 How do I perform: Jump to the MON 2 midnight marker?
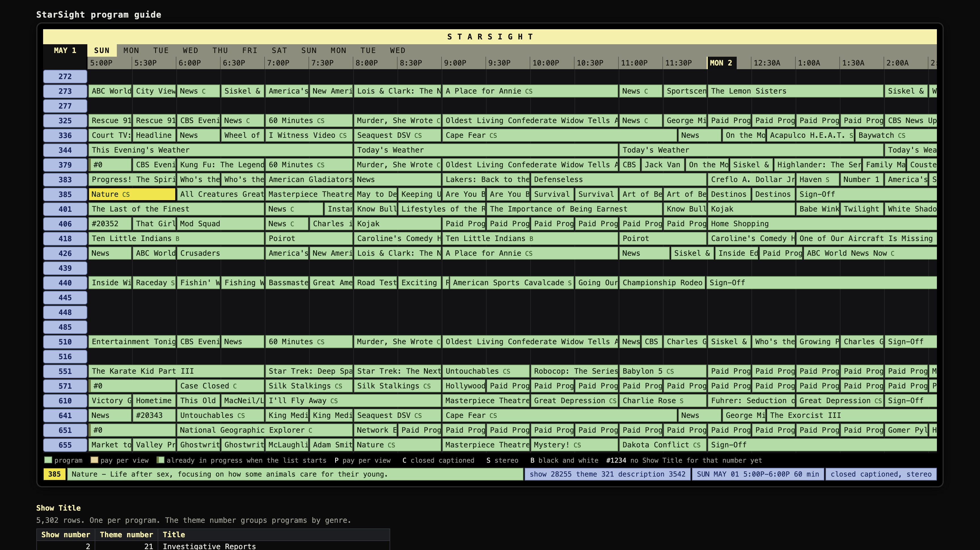721,63
